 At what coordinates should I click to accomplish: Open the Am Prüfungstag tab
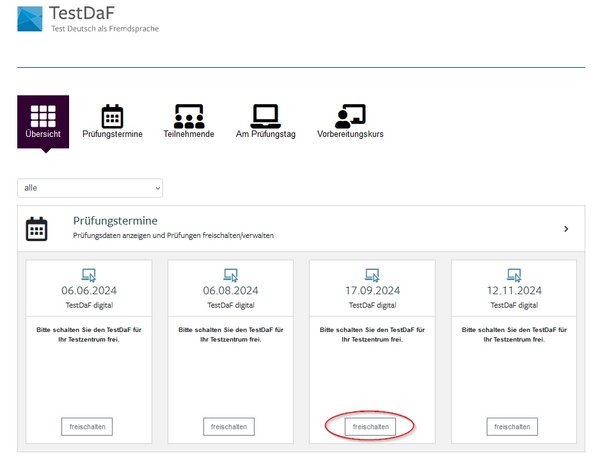266,121
